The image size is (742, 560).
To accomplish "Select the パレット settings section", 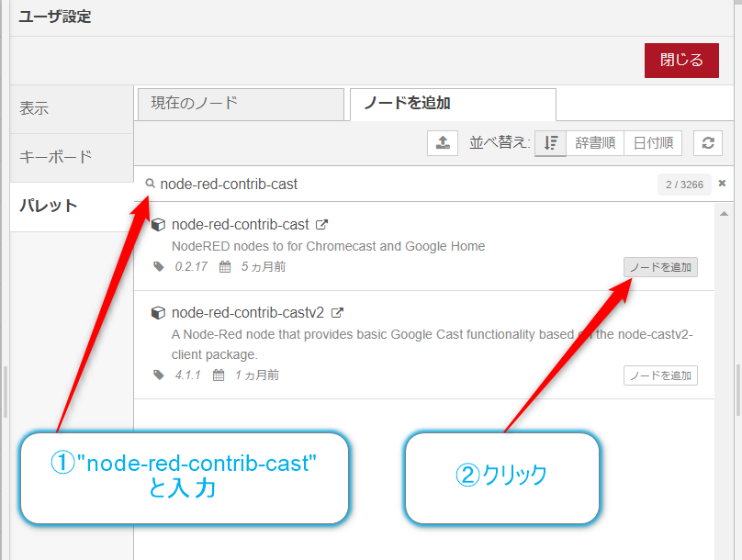I will pyautogui.click(x=72, y=207).
